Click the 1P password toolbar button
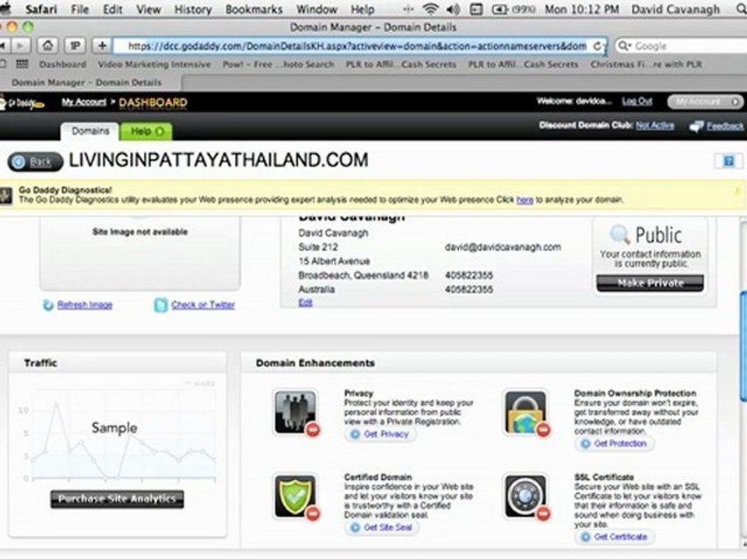The width and height of the screenshot is (747, 560). [x=75, y=46]
